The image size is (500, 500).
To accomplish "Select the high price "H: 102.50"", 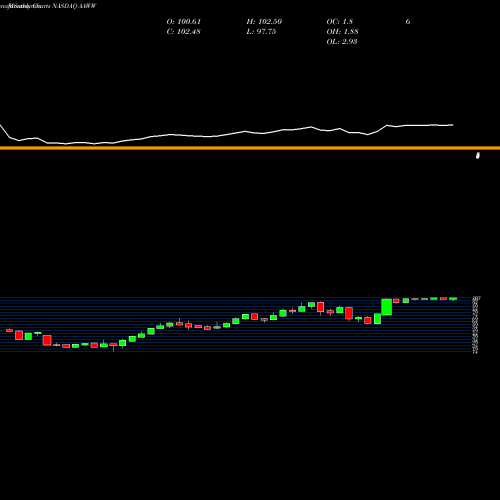I will [264, 22].
